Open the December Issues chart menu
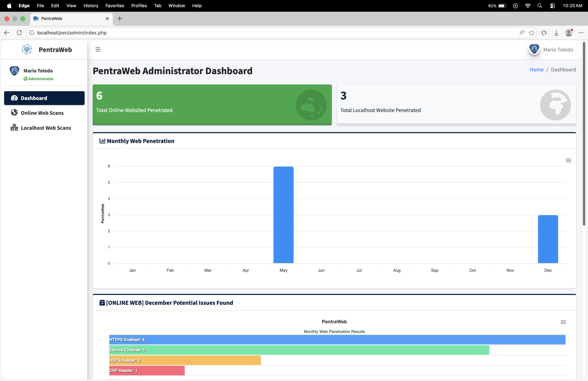This screenshot has width=588, height=381. 563,322
